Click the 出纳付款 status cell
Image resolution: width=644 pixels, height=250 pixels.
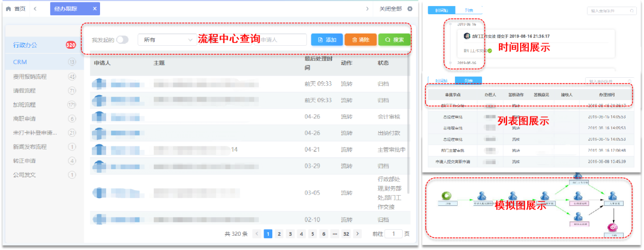click(x=389, y=133)
